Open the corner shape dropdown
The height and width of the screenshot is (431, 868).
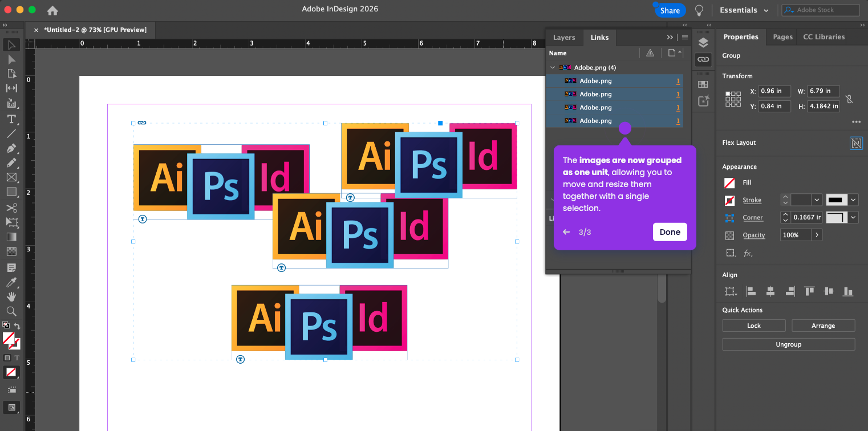click(853, 217)
